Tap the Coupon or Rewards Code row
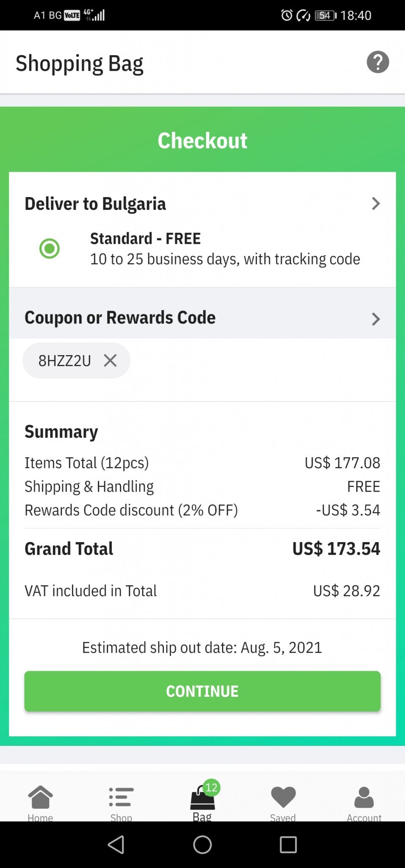Screen dimensions: 405x868 (x=120, y=318)
